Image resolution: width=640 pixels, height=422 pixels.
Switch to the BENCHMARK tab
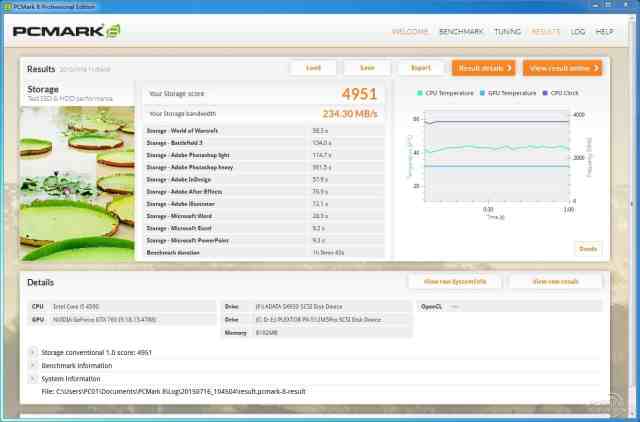tap(461, 31)
